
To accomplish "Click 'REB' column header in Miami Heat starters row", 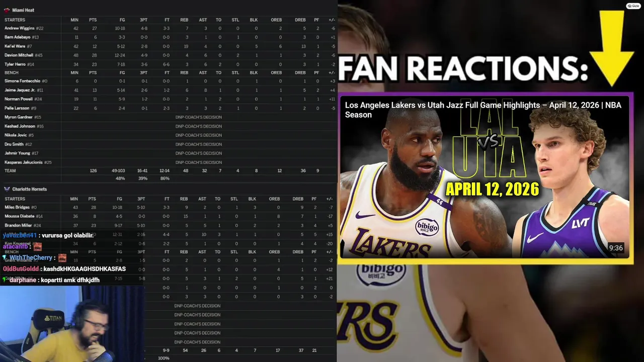I will point(184,20).
